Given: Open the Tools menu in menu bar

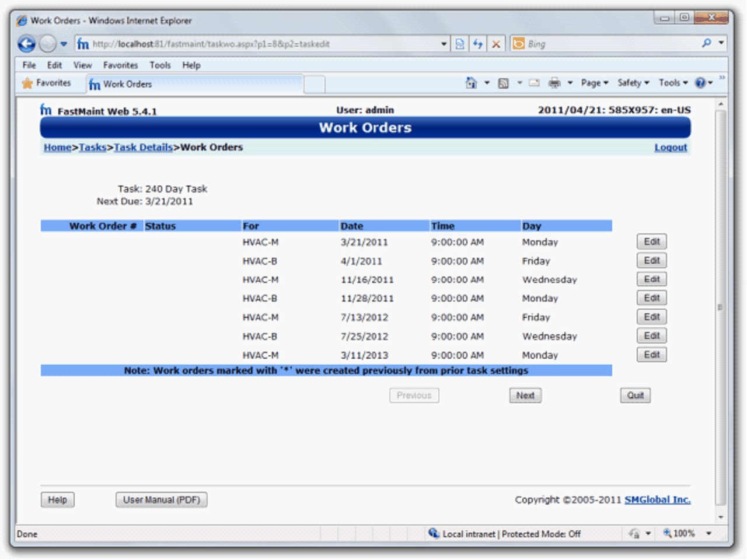Looking at the screenshot, I should pos(160,65).
